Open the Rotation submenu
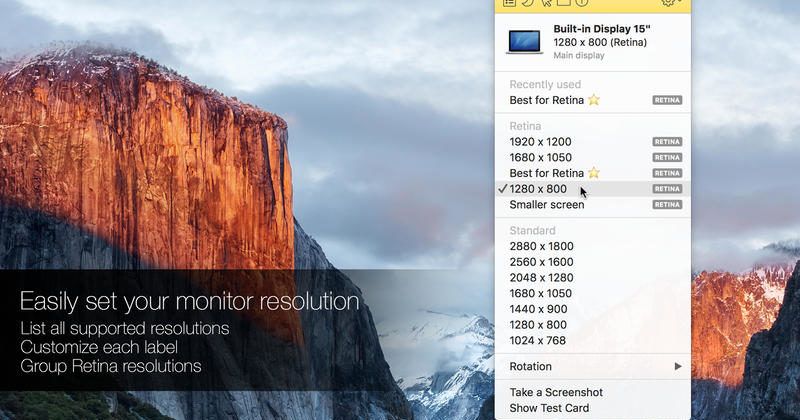The width and height of the screenshot is (800, 420). pos(593,366)
